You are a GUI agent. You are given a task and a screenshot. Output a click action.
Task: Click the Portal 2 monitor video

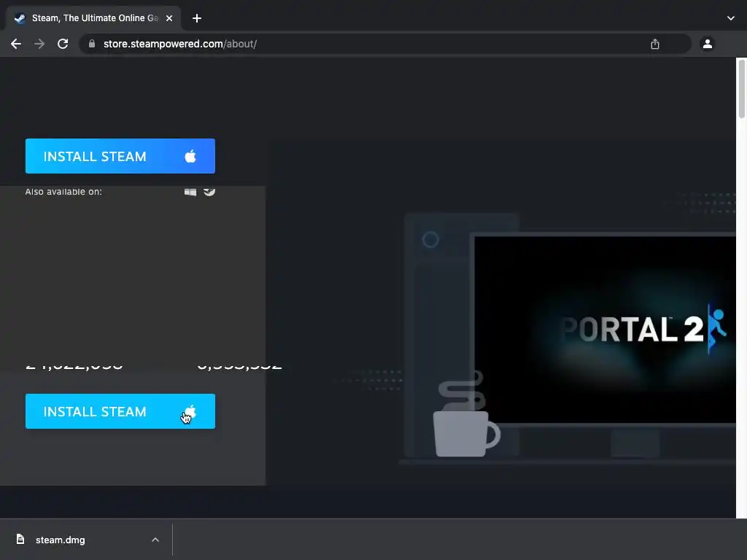coord(605,330)
